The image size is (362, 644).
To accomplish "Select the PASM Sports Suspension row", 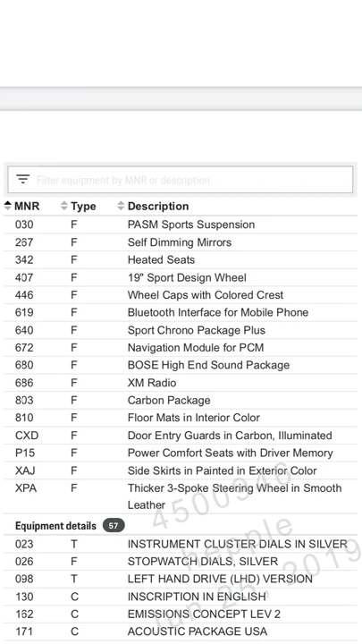I will [x=181, y=225].
